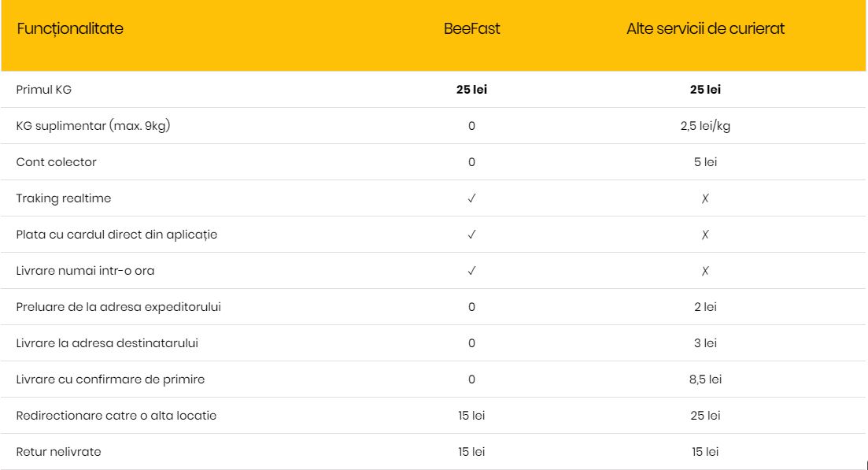Click BeeFast checkmark for Traking realtime

click(x=471, y=198)
